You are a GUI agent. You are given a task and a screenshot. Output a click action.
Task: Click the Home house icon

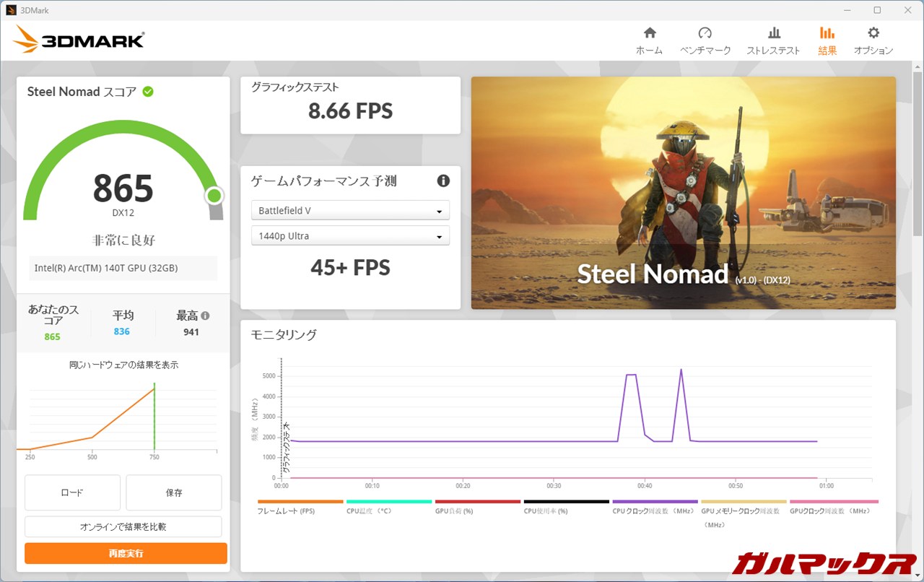click(649, 33)
